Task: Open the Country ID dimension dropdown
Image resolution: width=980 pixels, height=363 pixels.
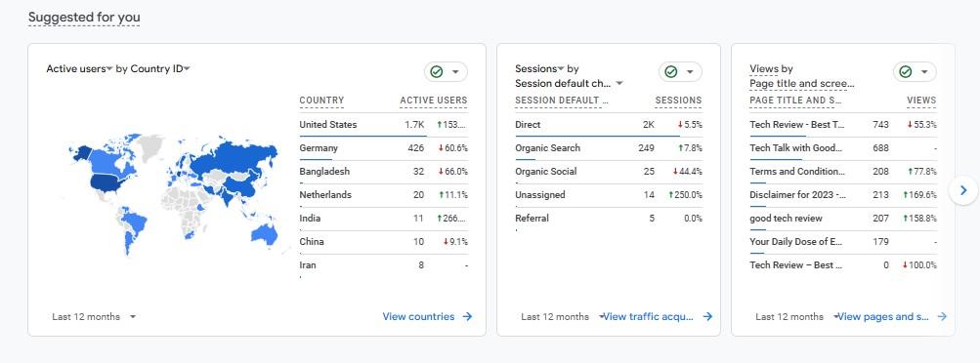Action: click(x=187, y=69)
